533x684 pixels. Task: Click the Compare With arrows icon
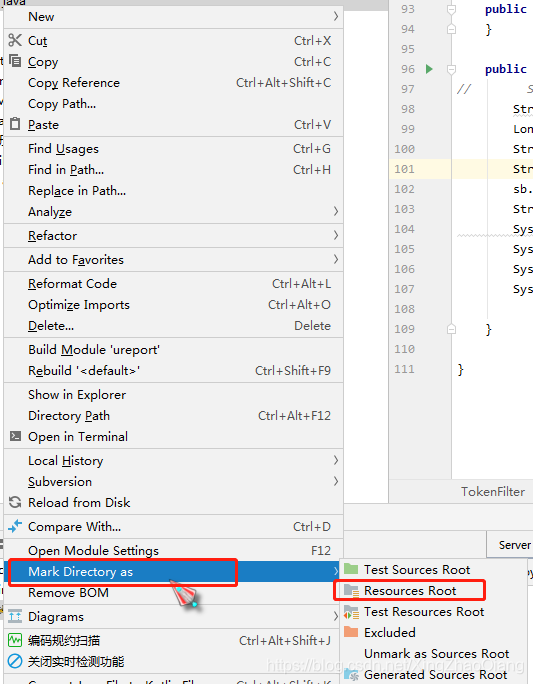coord(15,526)
